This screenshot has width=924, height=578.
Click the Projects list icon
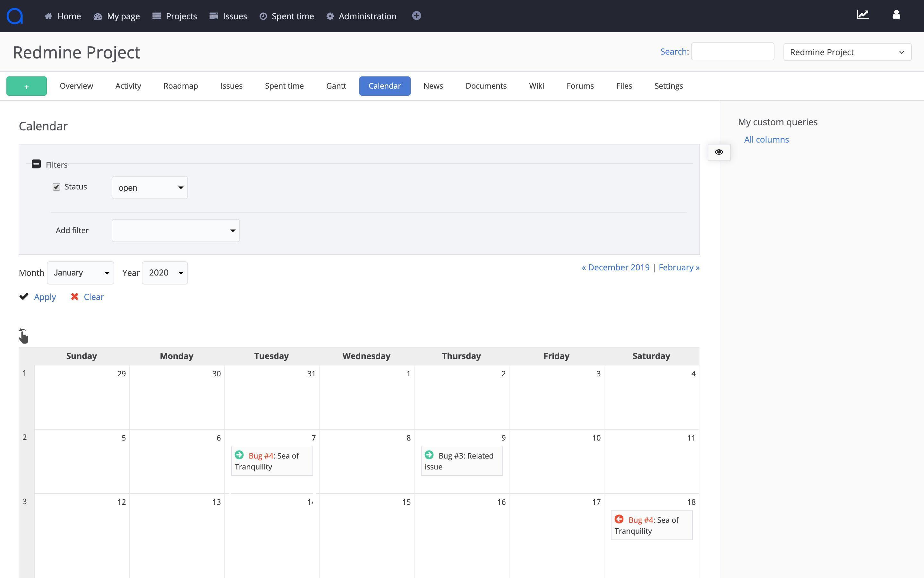pyautogui.click(x=157, y=16)
